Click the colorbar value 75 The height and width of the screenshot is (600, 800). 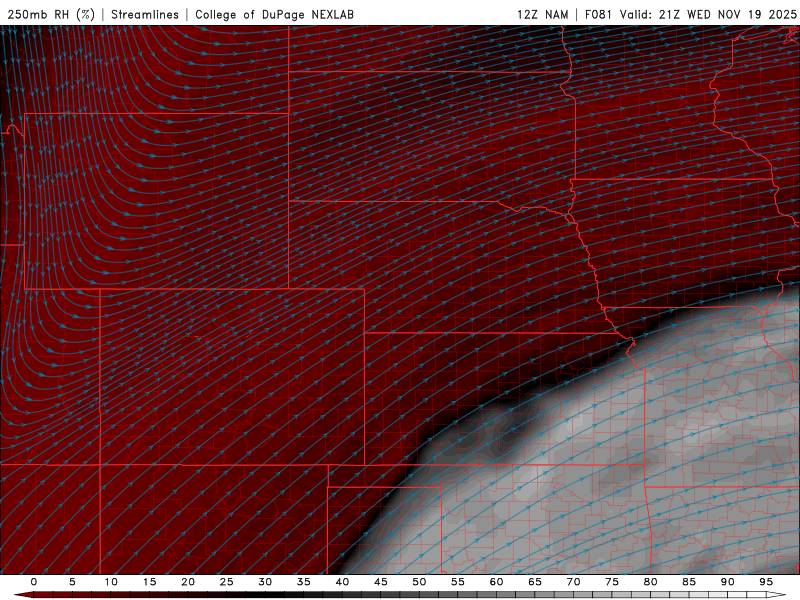(612, 582)
